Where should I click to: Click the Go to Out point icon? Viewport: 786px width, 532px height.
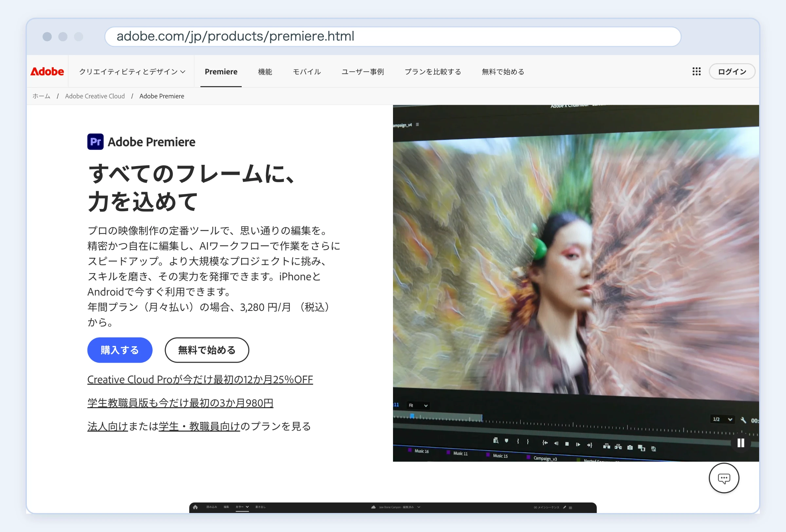click(x=589, y=445)
